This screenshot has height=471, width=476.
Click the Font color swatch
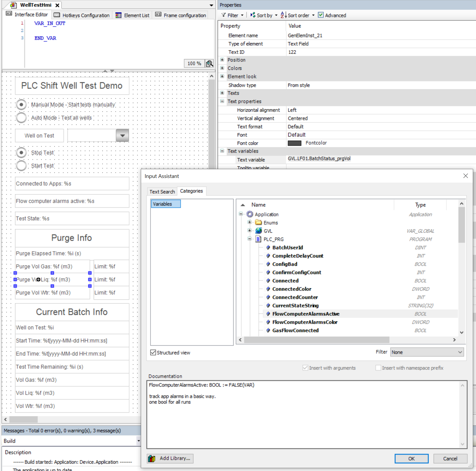[294, 143]
